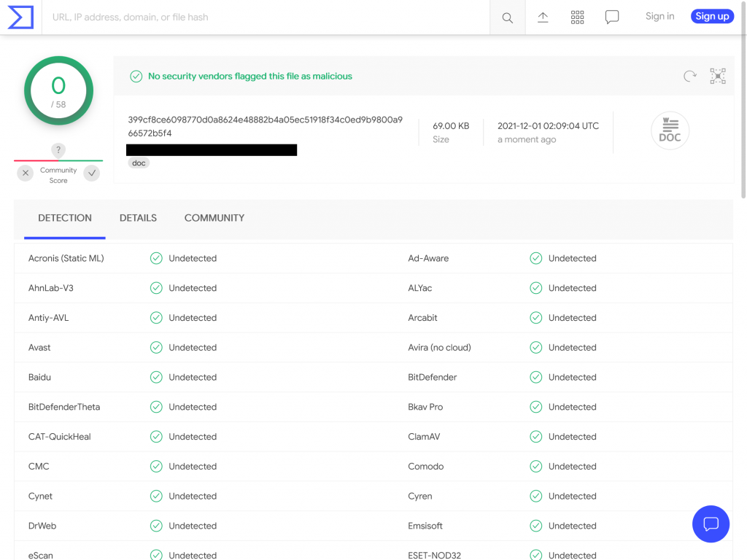Click the 0 / 58 detection score circle
The height and width of the screenshot is (560, 747).
tap(58, 90)
